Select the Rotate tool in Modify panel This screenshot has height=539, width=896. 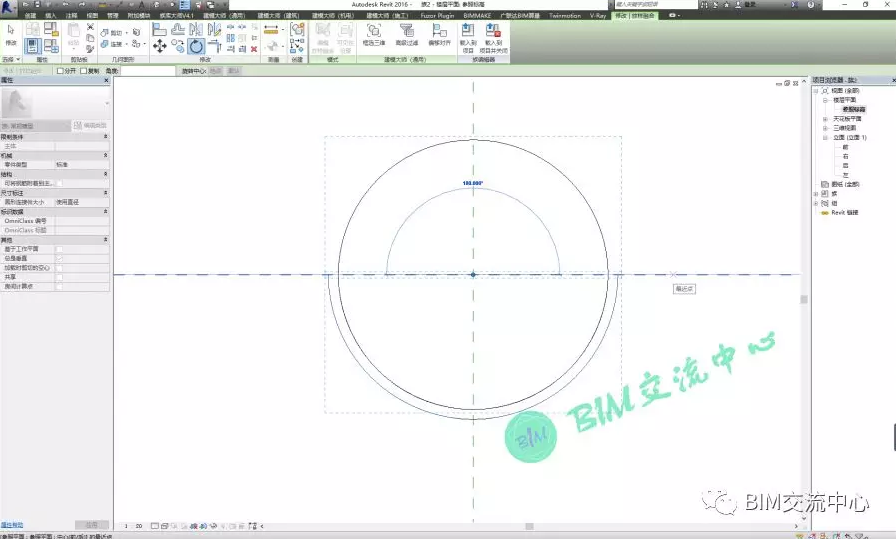[x=196, y=46]
